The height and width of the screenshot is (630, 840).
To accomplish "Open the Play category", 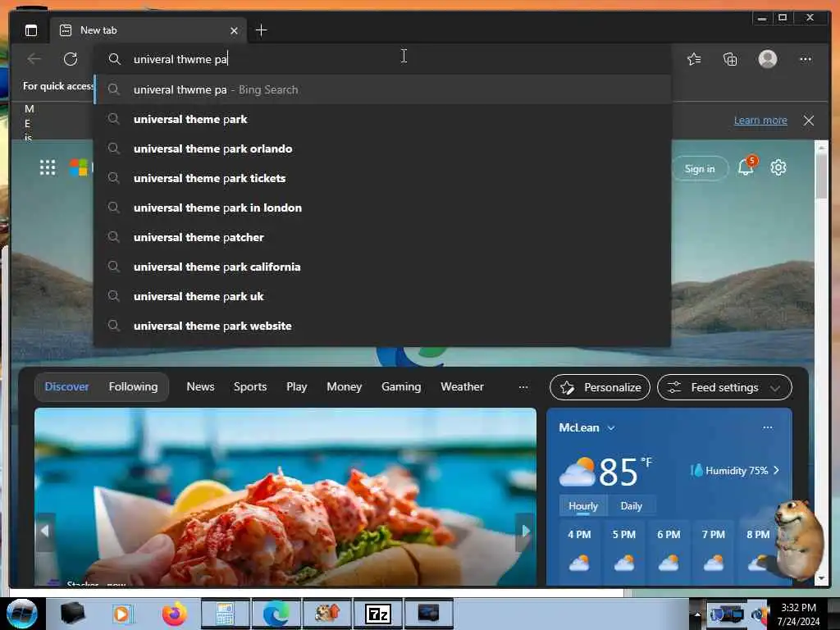I will pyautogui.click(x=296, y=387).
